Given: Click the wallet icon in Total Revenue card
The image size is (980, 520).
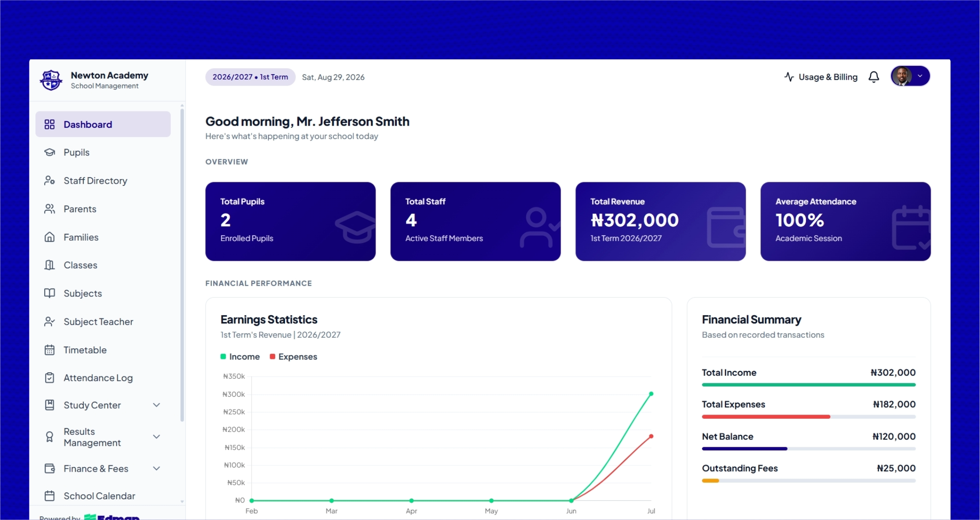Looking at the screenshot, I should coord(726,227).
